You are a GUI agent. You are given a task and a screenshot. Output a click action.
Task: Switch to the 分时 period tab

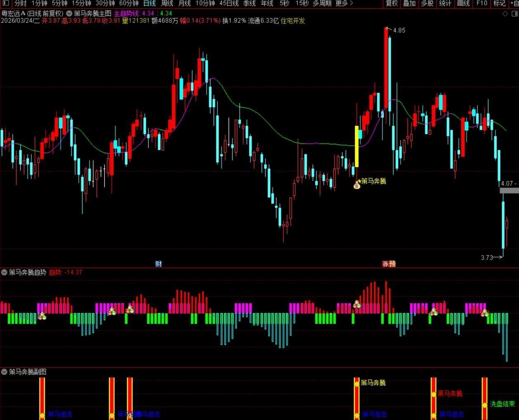click(20, 3)
